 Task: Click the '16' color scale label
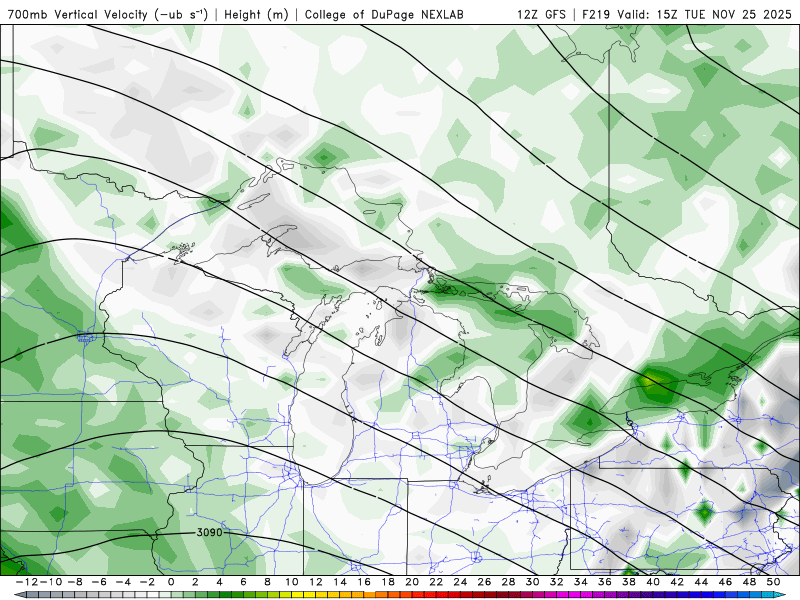[364, 582]
